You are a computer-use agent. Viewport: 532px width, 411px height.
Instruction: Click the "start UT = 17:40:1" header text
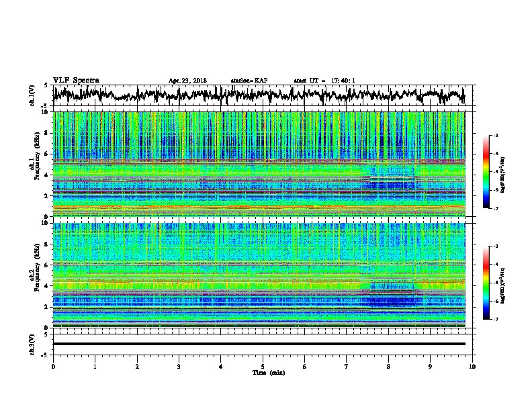click(x=324, y=81)
